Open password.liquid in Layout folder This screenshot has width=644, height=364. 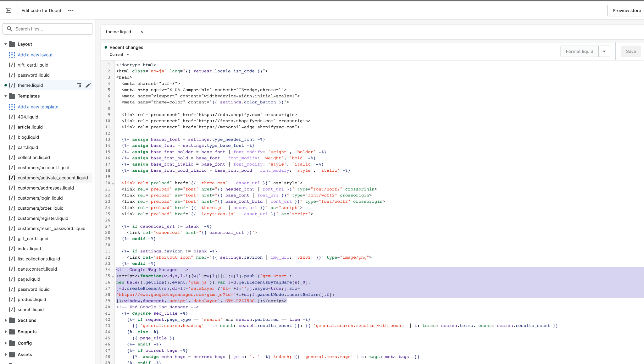[34, 75]
